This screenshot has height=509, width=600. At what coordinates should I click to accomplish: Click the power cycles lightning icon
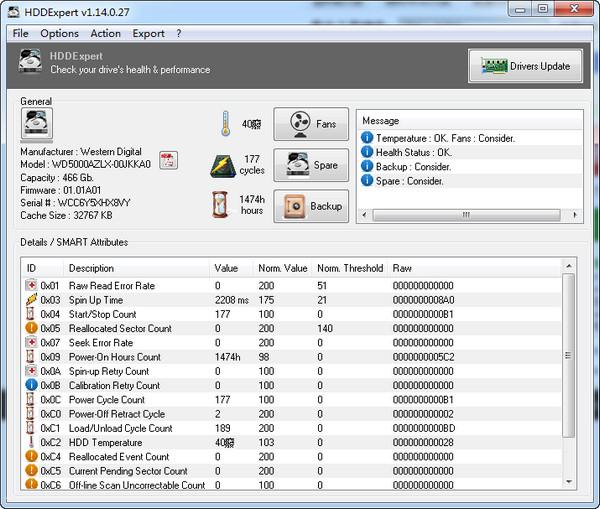click(223, 166)
